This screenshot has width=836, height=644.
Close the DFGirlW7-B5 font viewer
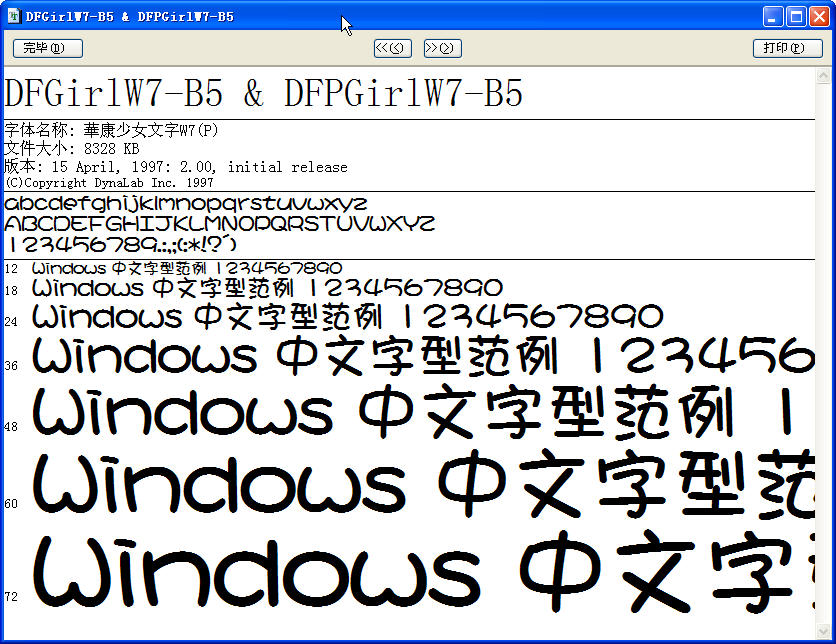817,14
